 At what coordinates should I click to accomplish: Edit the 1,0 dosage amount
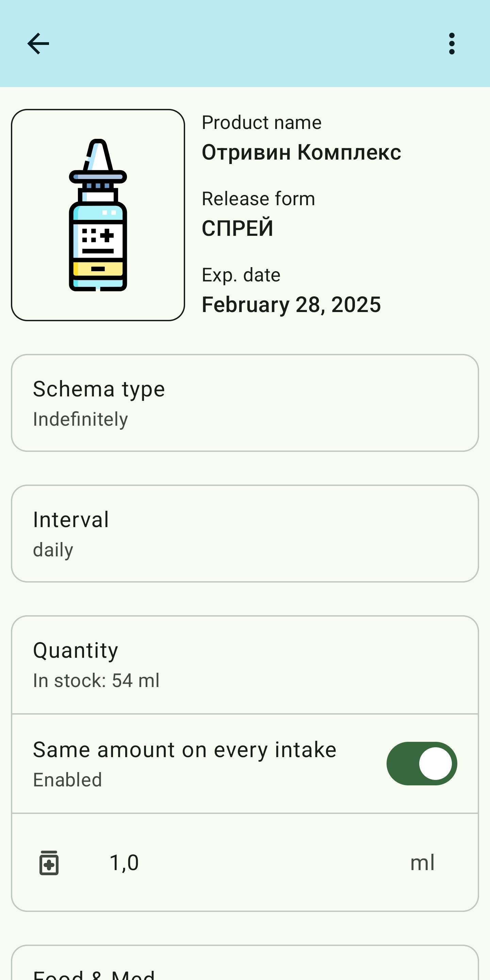coord(124,863)
